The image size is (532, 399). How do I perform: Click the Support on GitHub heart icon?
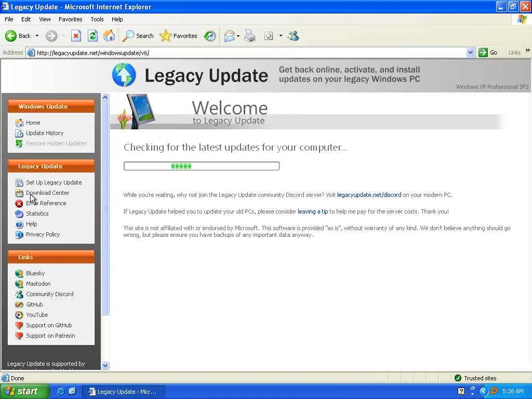pyautogui.click(x=19, y=325)
